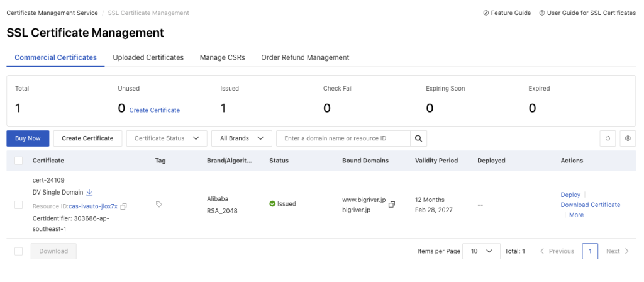This screenshot has width=644, height=282.
Task: Toggle the select-all header checkbox
Action: point(18,161)
